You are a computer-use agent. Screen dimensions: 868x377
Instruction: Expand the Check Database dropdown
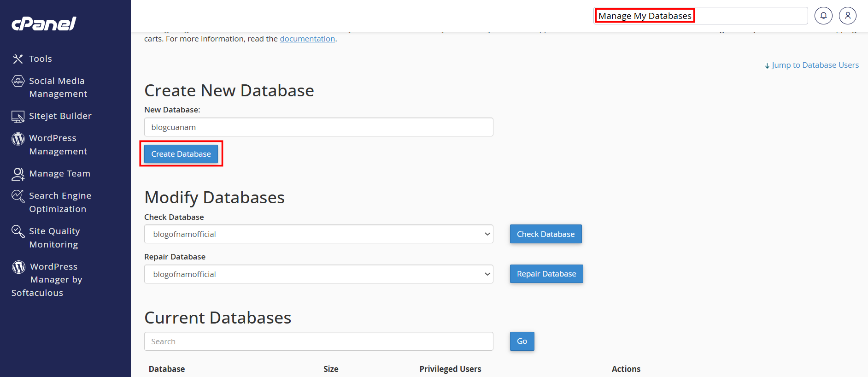pyautogui.click(x=319, y=234)
